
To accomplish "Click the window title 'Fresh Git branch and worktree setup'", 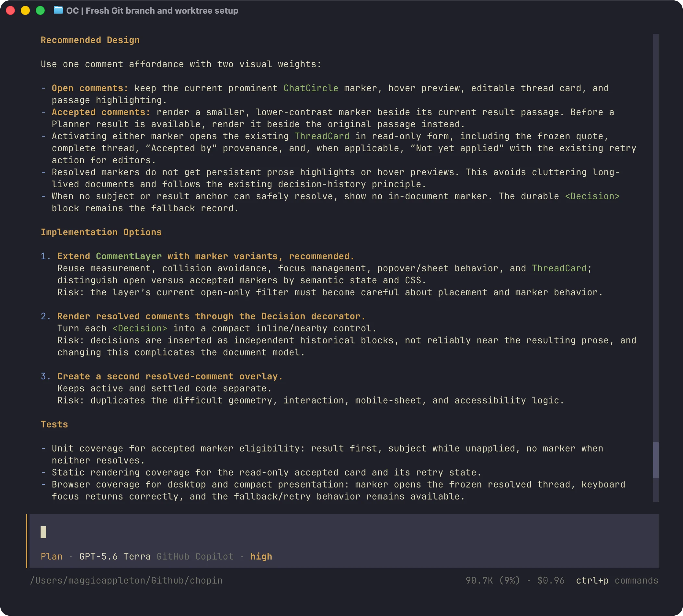I will coord(162,10).
